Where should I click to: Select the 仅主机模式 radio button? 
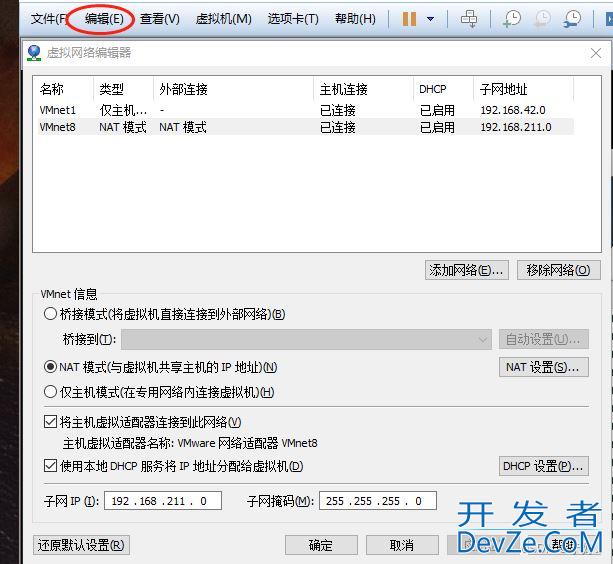(x=50, y=392)
